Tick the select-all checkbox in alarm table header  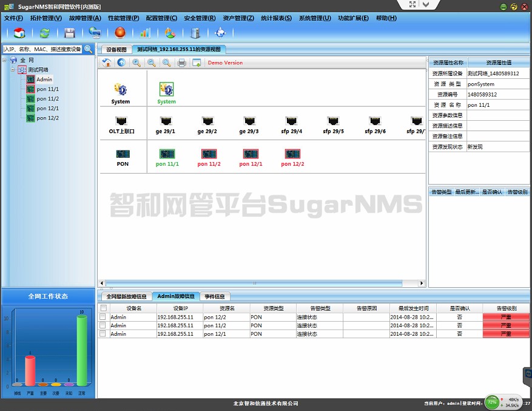click(104, 308)
